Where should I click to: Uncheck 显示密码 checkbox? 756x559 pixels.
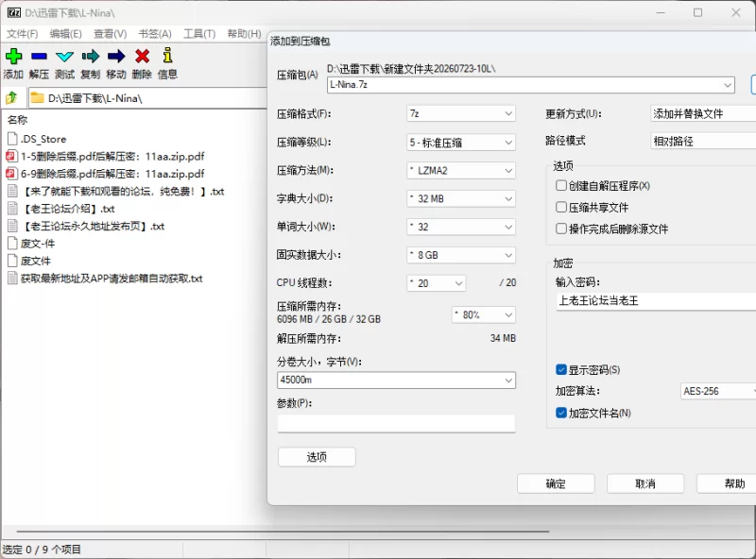tap(560, 369)
